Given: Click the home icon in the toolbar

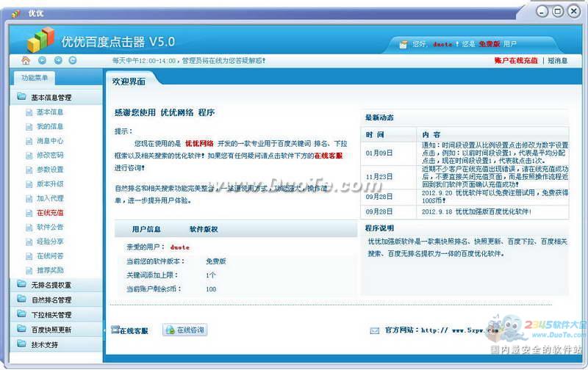Looking at the screenshot, I should point(26,60).
